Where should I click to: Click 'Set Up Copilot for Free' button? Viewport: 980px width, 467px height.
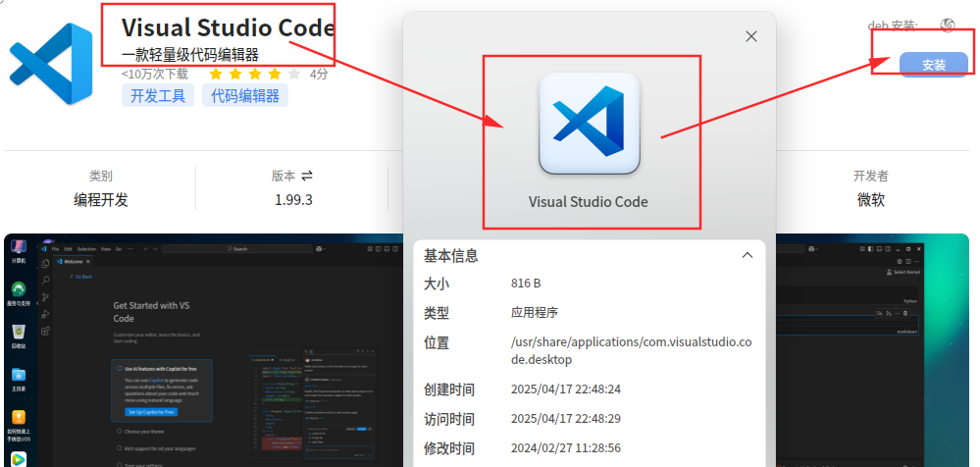(151, 412)
